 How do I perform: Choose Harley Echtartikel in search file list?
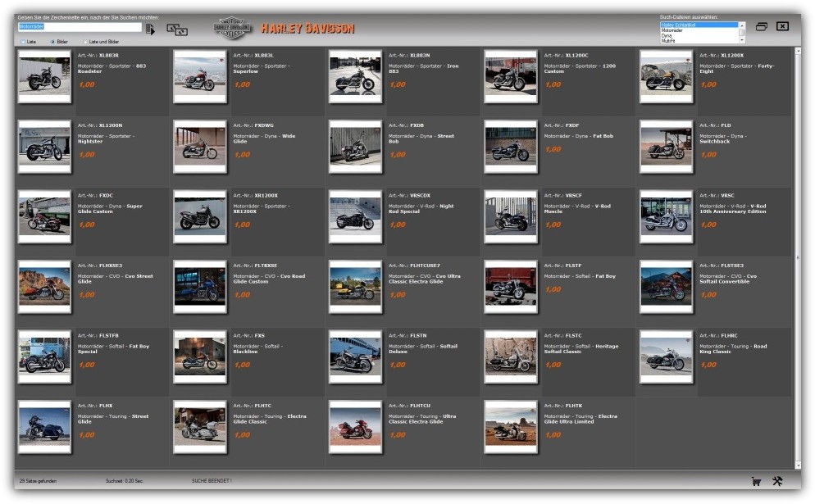(x=677, y=25)
